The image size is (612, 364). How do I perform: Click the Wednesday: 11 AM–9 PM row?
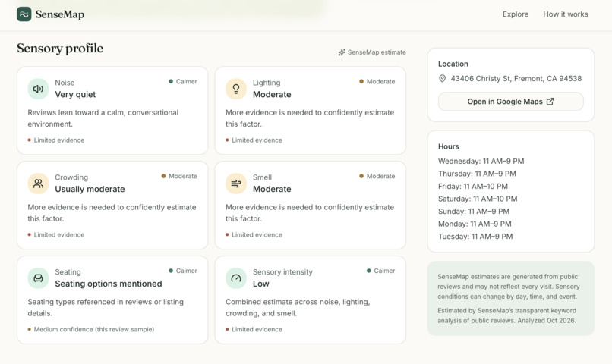(481, 162)
